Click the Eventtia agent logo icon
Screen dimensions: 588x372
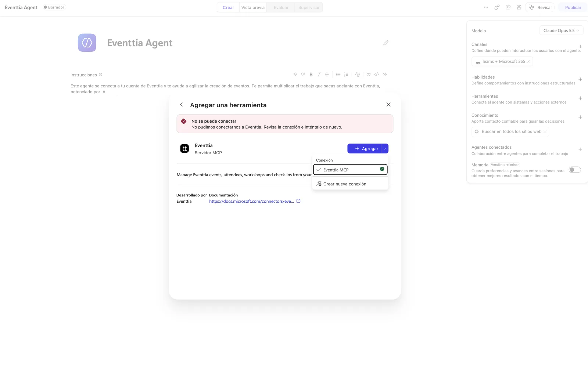(87, 43)
